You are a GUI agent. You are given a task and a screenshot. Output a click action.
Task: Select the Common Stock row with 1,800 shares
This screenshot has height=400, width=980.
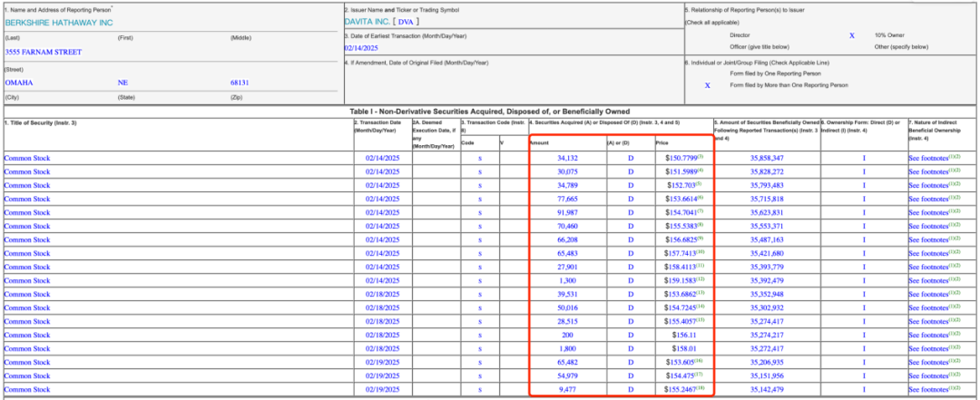coord(27,348)
